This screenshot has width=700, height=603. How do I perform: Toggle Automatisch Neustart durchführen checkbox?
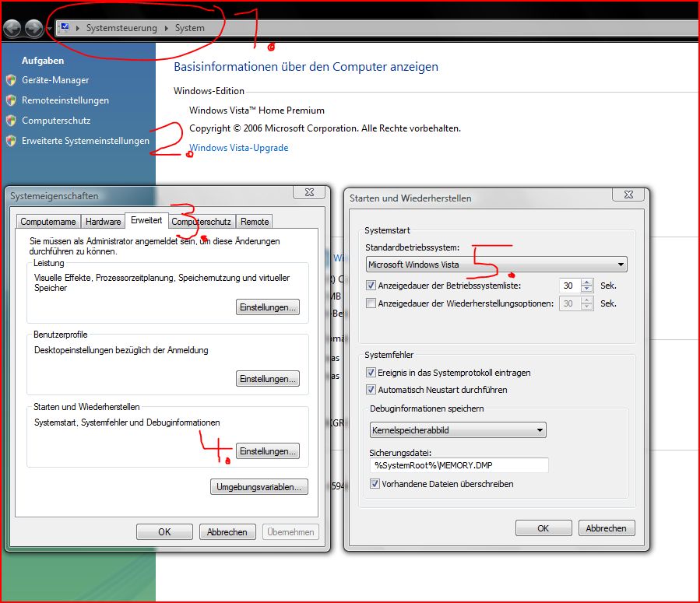click(371, 389)
